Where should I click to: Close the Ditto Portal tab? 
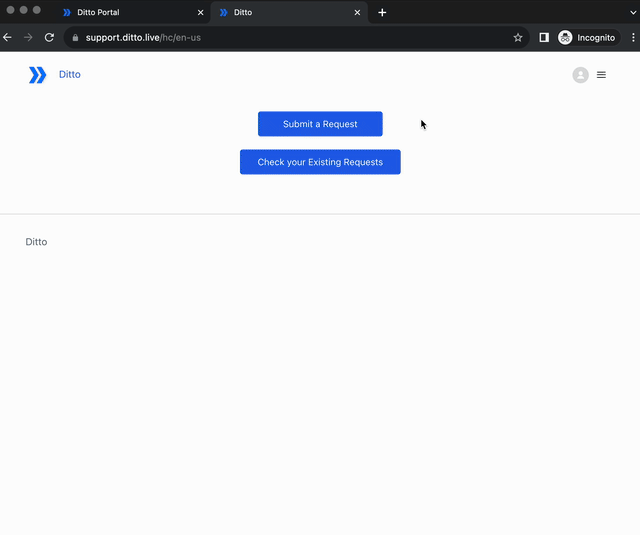(x=200, y=13)
